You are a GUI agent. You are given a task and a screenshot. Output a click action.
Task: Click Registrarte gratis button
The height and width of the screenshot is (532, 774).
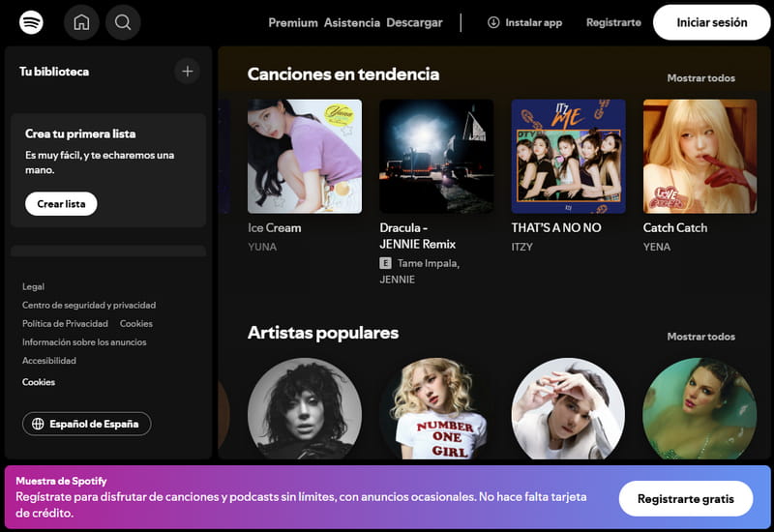pos(686,498)
